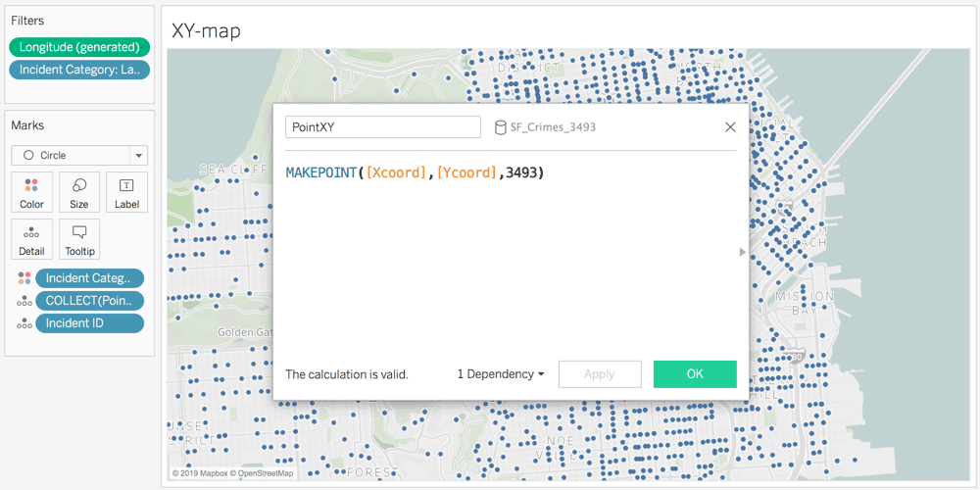
Task: Open the Tooltip marks card
Action: tap(79, 238)
